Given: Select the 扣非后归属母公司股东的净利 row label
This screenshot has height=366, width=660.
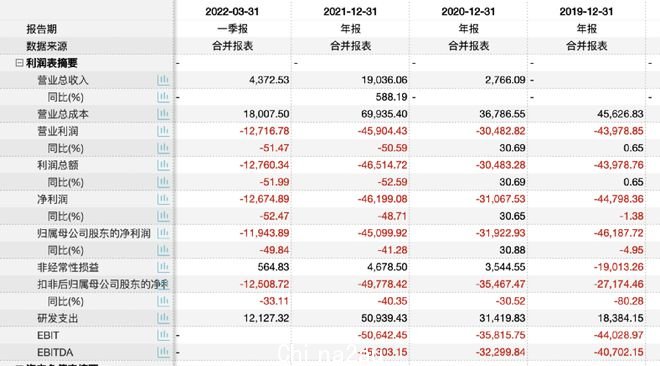Looking at the screenshot, I should coord(103,284).
